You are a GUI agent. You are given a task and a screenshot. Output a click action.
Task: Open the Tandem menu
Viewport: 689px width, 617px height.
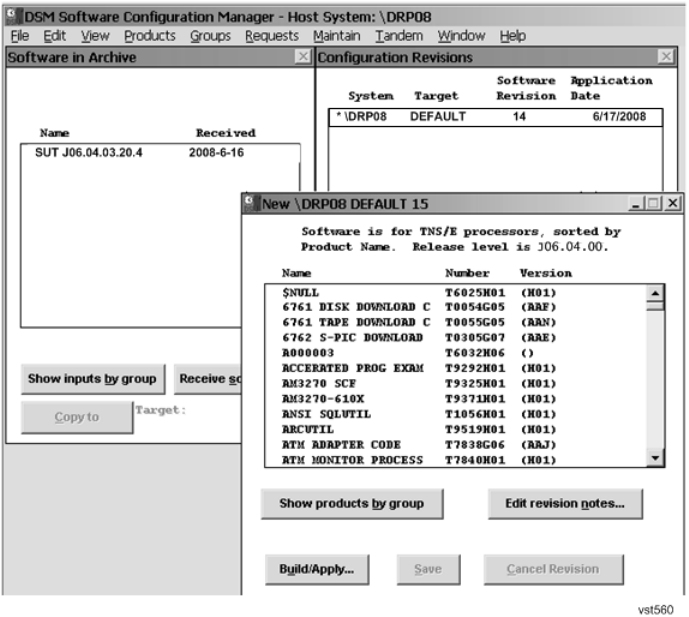click(399, 36)
